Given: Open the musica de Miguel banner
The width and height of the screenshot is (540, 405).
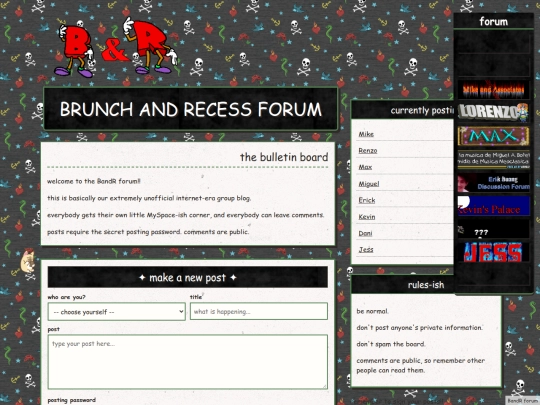Looking at the screenshot, I should 494,159.
